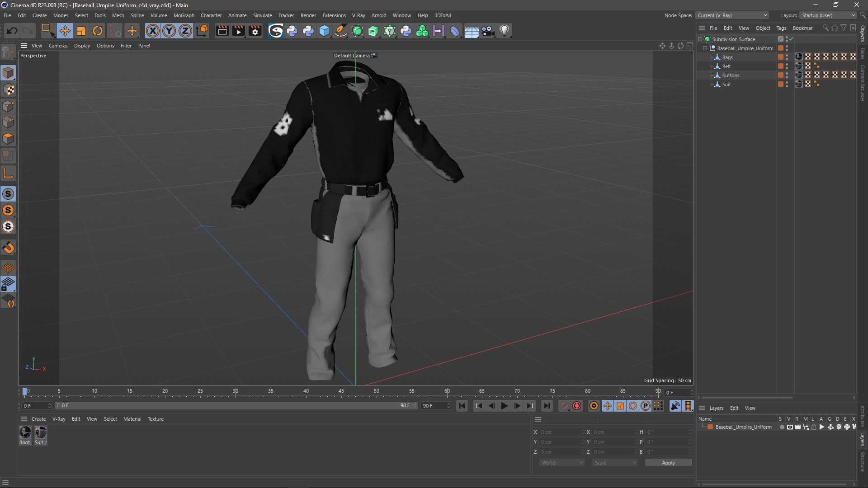Screen dimensions: 868x488
Task: Collapse the Baseball_Umpire_Uniform object node
Action: pyautogui.click(x=705, y=48)
